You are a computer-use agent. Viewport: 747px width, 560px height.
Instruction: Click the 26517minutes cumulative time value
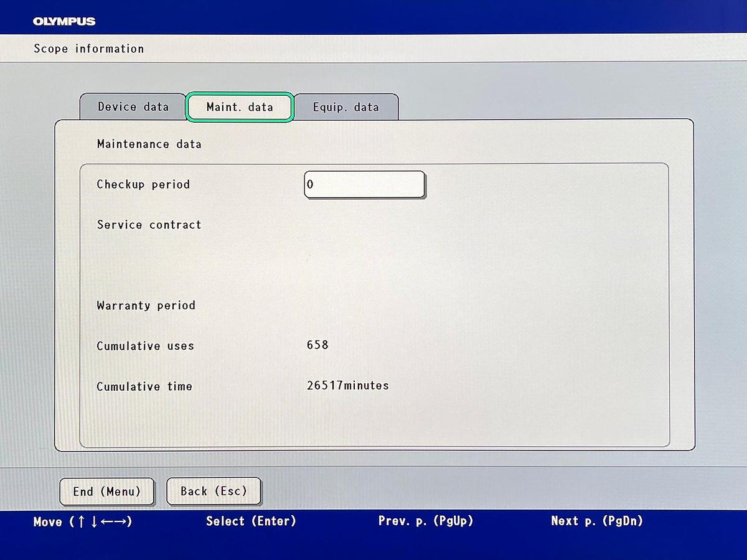(x=347, y=386)
